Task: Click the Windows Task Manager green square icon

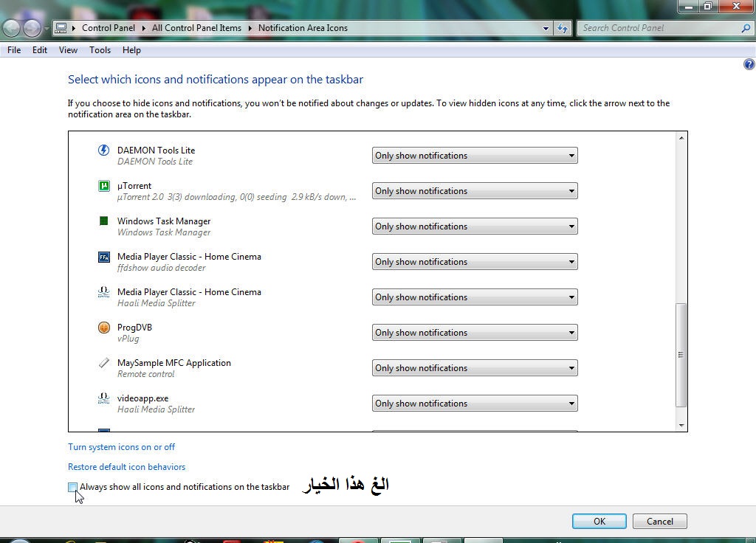Action: pos(103,221)
